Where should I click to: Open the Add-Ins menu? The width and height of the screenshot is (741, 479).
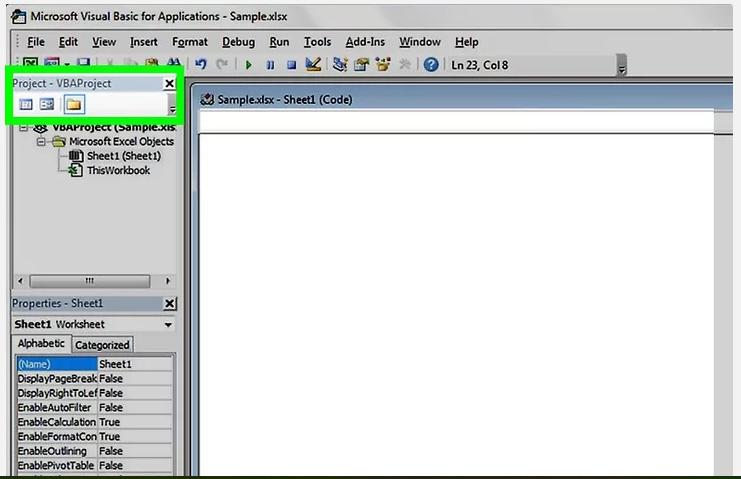coord(364,42)
